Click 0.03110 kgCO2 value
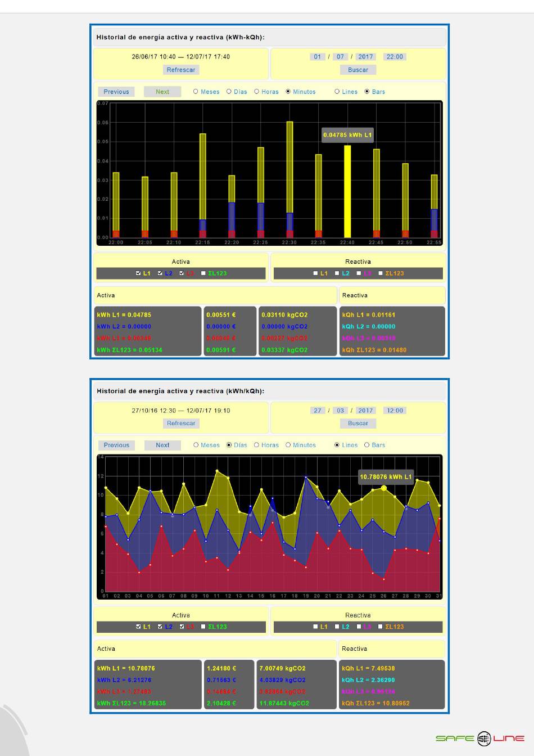The image size is (534, 756). pos(284,315)
